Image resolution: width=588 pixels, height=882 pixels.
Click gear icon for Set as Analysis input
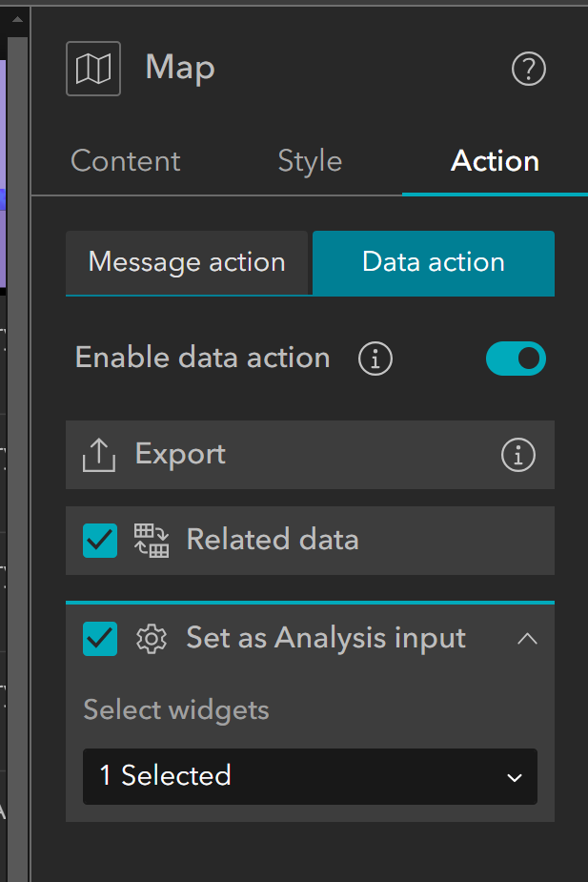point(152,638)
